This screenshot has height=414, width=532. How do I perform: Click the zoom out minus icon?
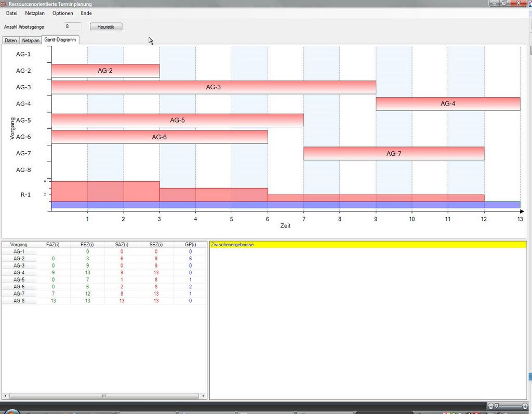tap(491, 405)
